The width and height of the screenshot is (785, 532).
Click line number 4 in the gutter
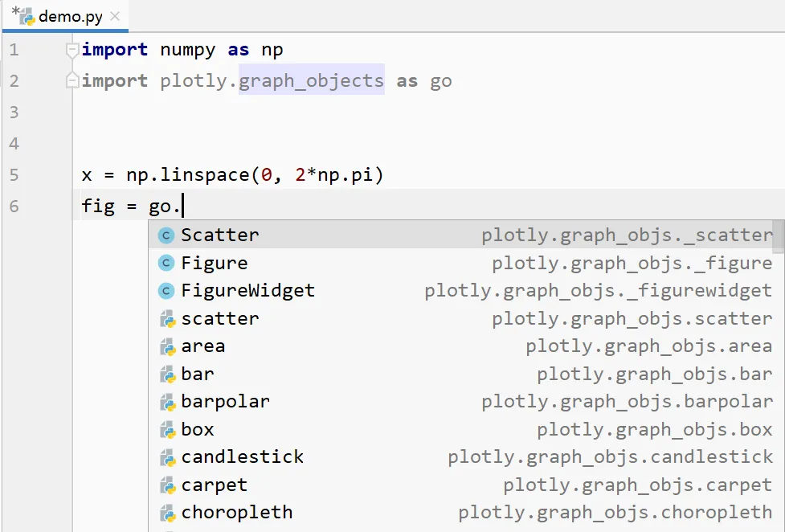pyautogui.click(x=14, y=144)
